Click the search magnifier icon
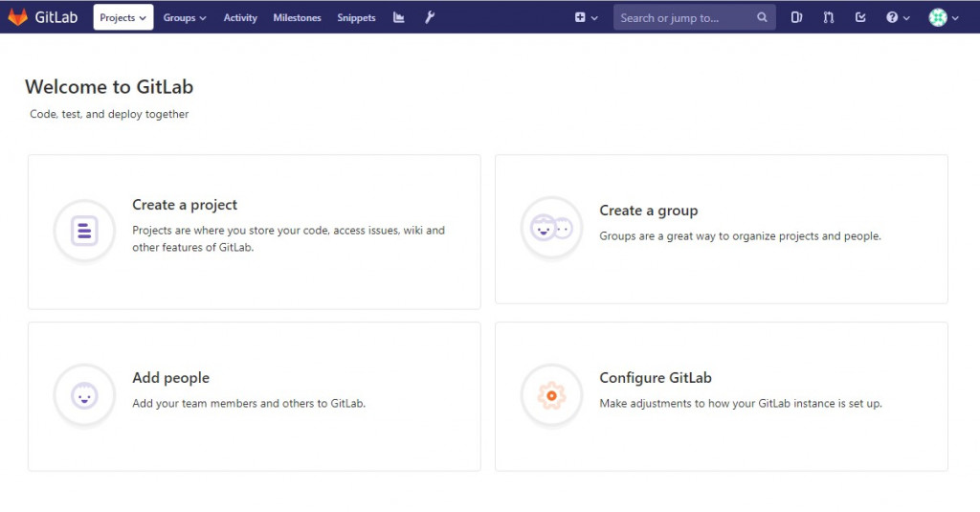Viewport: 980px width, 512px height. pyautogui.click(x=762, y=17)
